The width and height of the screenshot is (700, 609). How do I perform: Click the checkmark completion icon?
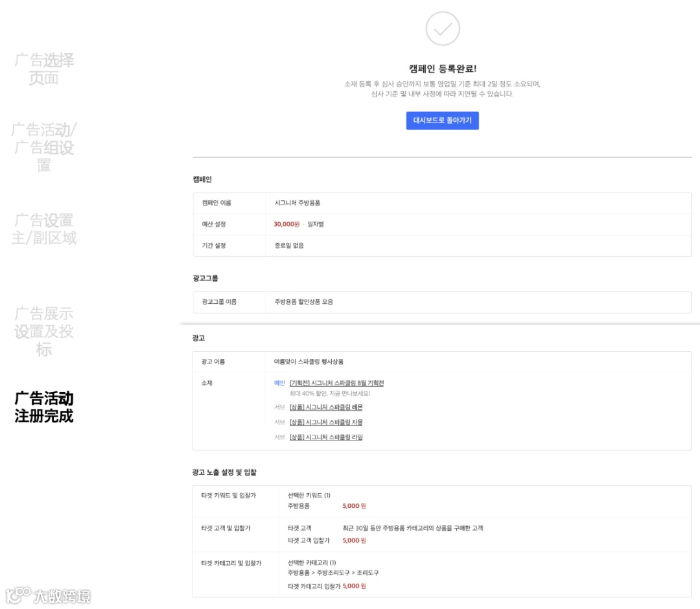(x=443, y=29)
